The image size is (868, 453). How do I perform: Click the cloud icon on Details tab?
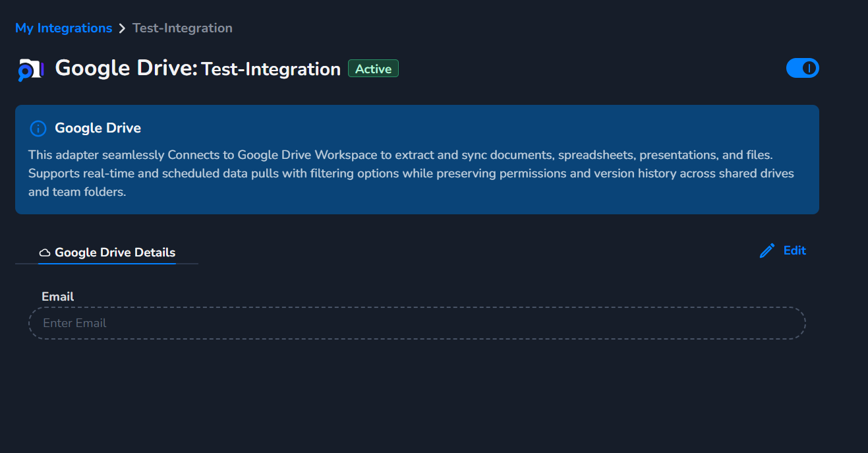tap(45, 253)
